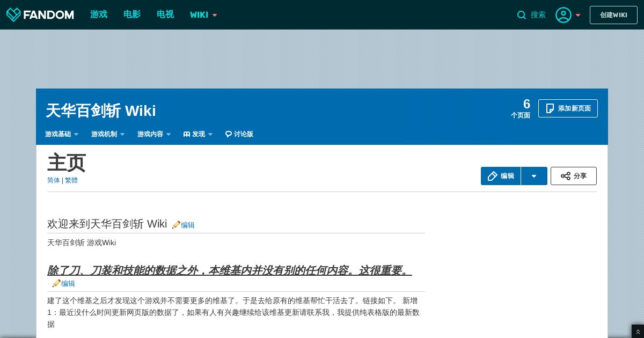The width and height of the screenshot is (644, 338).
Task: Click the 主页 page title
Action: pos(67,162)
